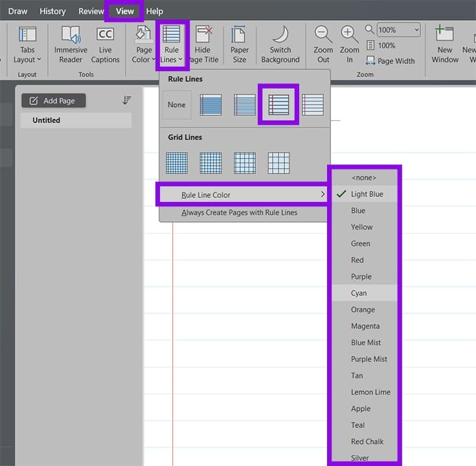The height and width of the screenshot is (466, 476).
Task: Hide the page title
Action: point(203,45)
